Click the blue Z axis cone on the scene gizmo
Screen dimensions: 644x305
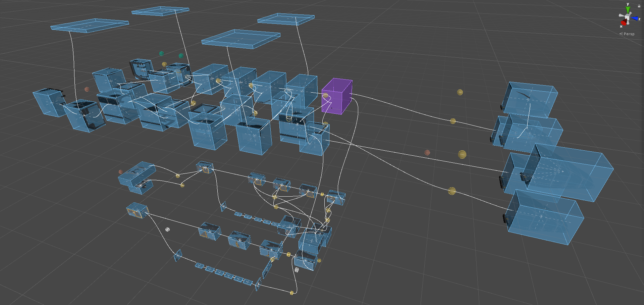635,18
